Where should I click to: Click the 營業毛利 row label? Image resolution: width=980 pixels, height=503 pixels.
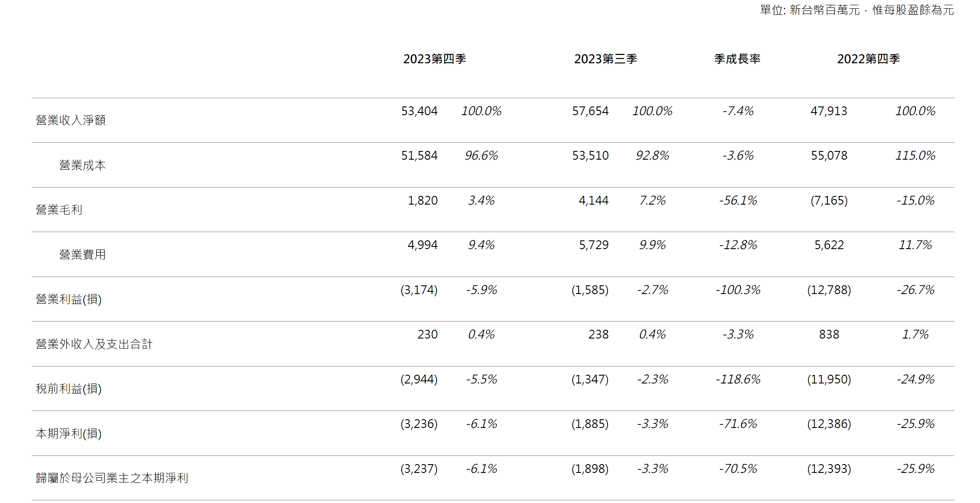pyautogui.click(x=59, y=210)
